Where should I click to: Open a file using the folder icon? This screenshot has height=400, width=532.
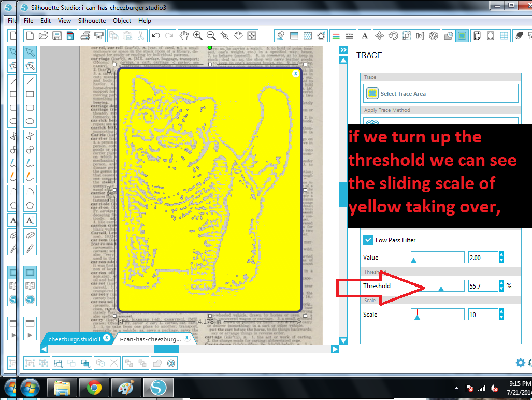(44, 36)
